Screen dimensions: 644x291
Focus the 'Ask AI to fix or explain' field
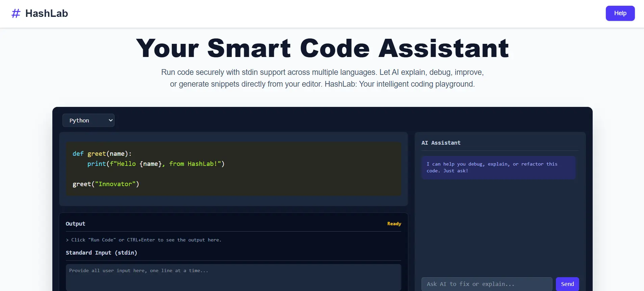pos(486,284)
